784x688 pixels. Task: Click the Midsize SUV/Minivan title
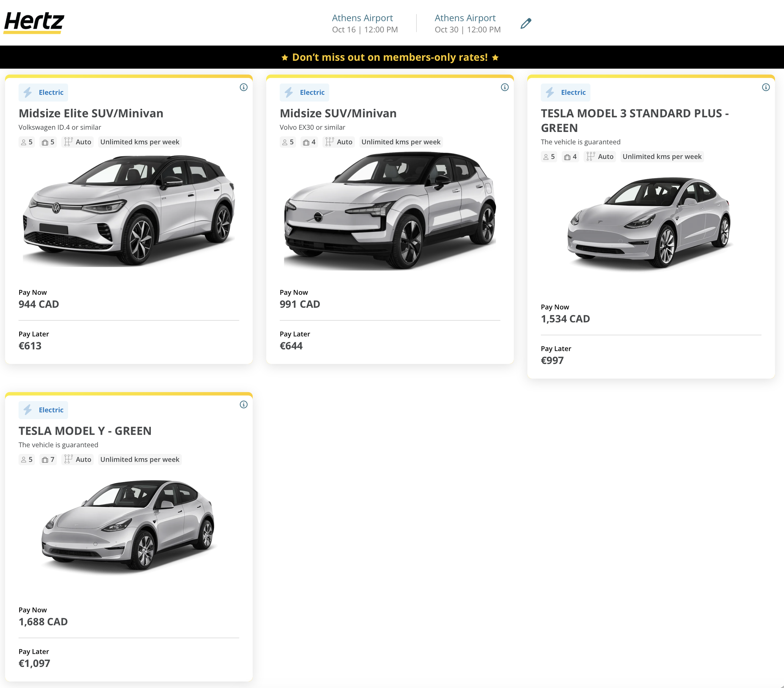[338, 113]
